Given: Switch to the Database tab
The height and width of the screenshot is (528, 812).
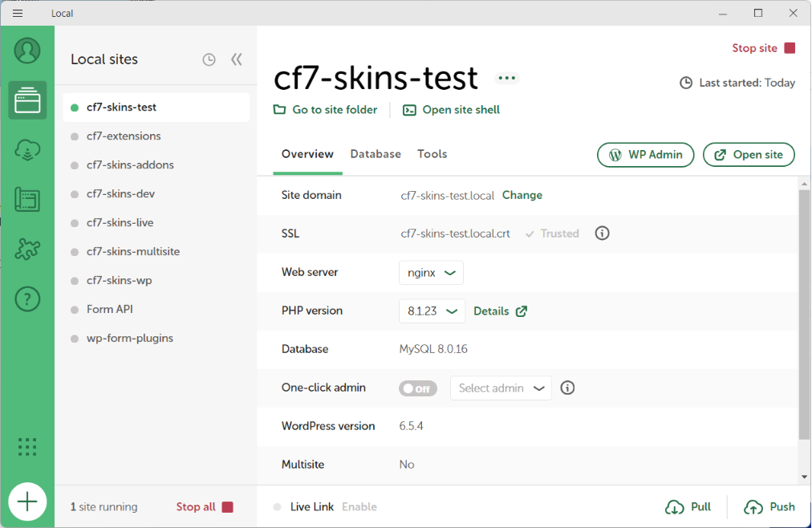Looking at the screenshot, I should [x=376, y=154].
